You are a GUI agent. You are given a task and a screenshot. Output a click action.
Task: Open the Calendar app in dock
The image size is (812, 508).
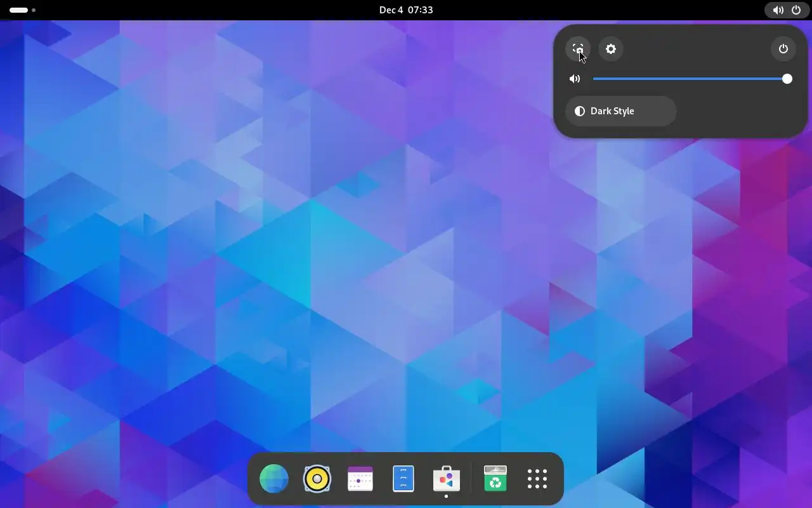(x=360, y=479)
